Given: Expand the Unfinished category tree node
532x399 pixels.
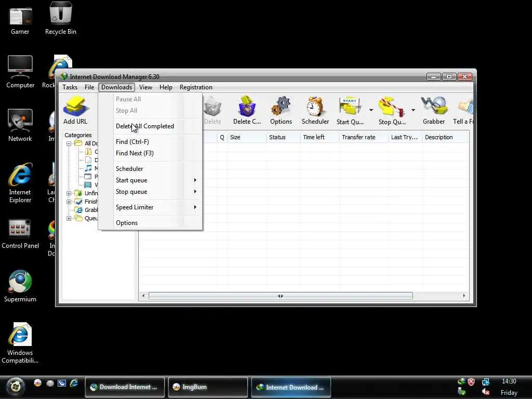Looking at the screenshot, I should (69, 193).
